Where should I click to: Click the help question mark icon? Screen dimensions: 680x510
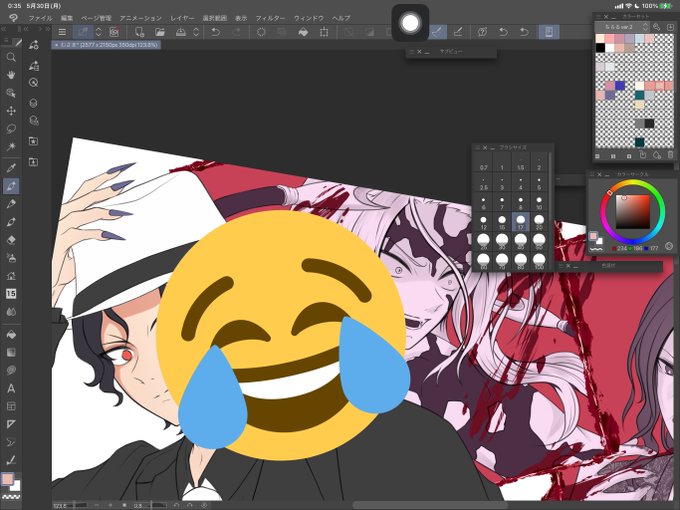point(482,32)
